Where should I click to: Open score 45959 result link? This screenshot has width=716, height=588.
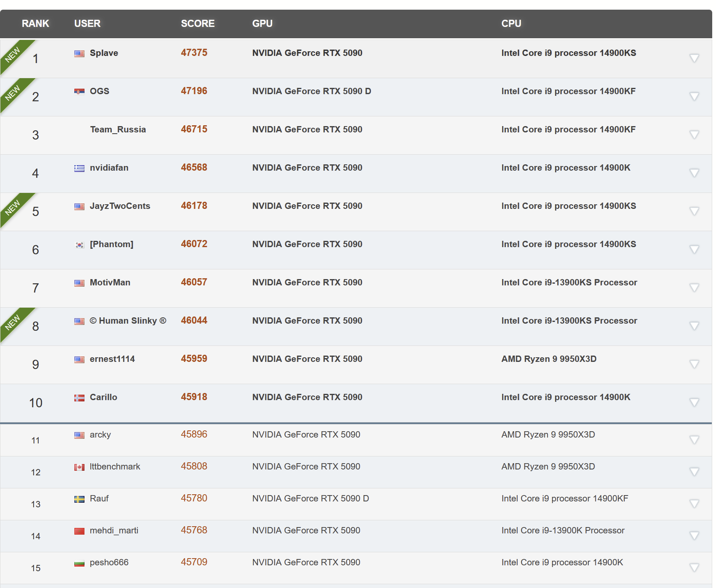tap(194, 359)
